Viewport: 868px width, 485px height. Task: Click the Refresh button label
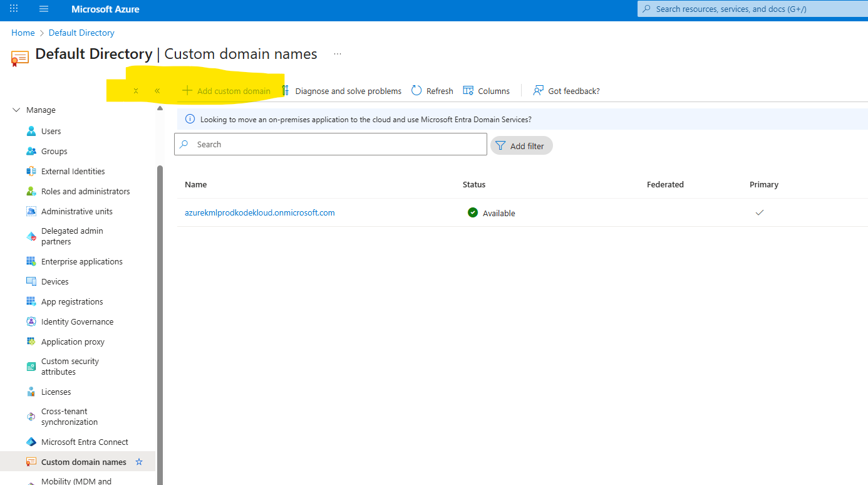(440, 91)
